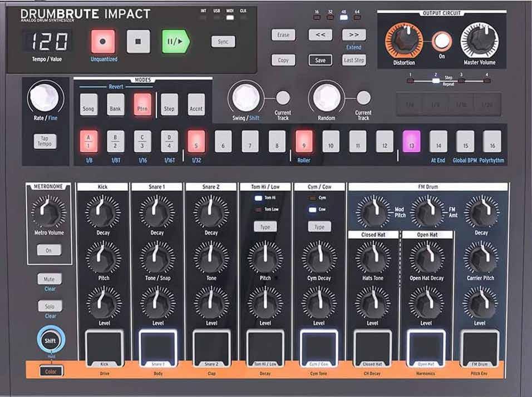The height and width of the screenshot is (397, 532).
Task: Click the FM Amt knob
Action: tap(427, 212)
